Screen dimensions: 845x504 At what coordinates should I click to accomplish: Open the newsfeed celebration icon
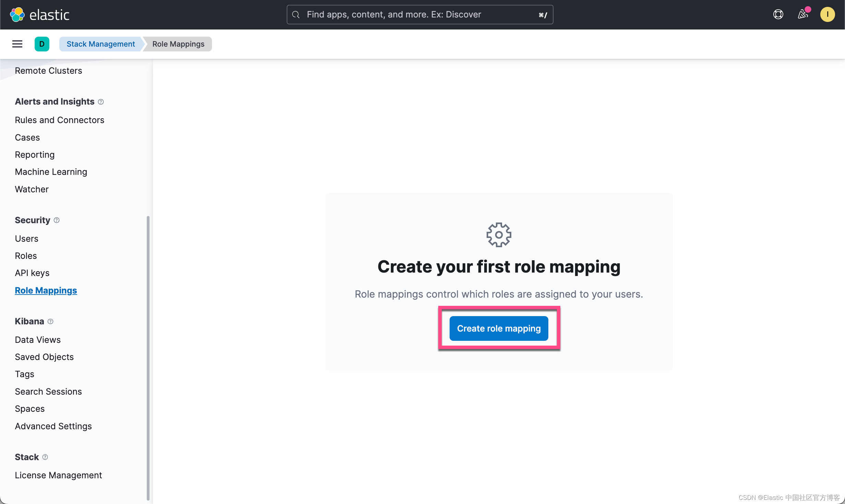click(x=803, y=14)
